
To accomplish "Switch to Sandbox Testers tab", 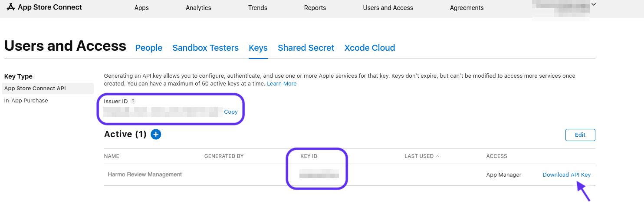I will pos(206,48).
